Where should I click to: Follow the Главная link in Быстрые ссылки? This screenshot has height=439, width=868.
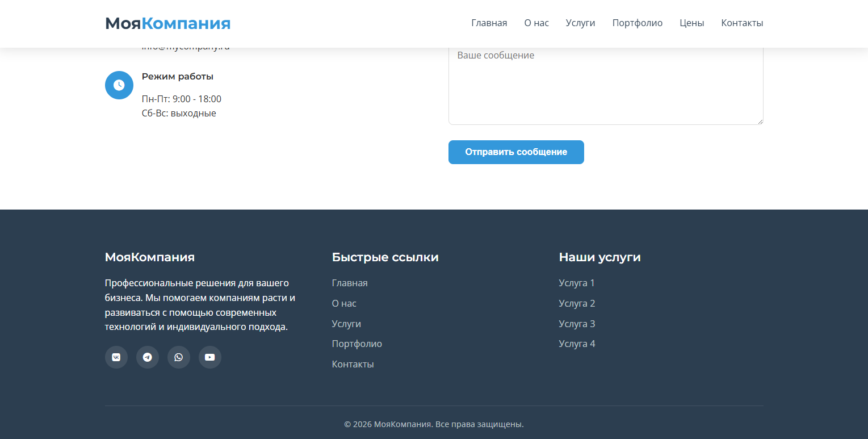coord(350,283)
